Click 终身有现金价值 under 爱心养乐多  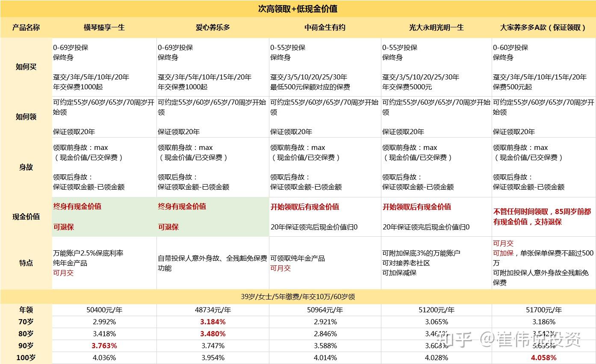(182, 206)
